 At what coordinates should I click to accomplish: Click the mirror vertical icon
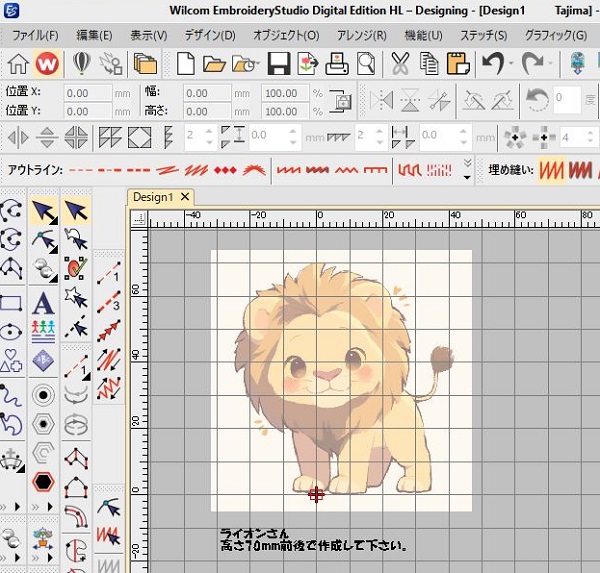tap(410, 101)
